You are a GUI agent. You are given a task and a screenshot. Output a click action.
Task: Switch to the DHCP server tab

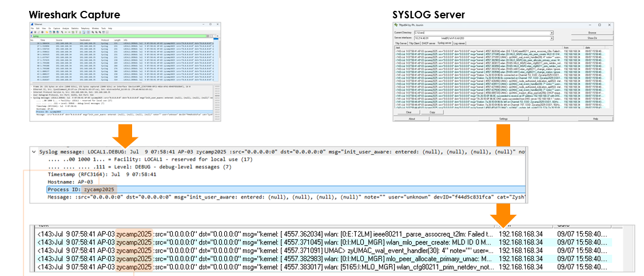(x=428, y=43)
